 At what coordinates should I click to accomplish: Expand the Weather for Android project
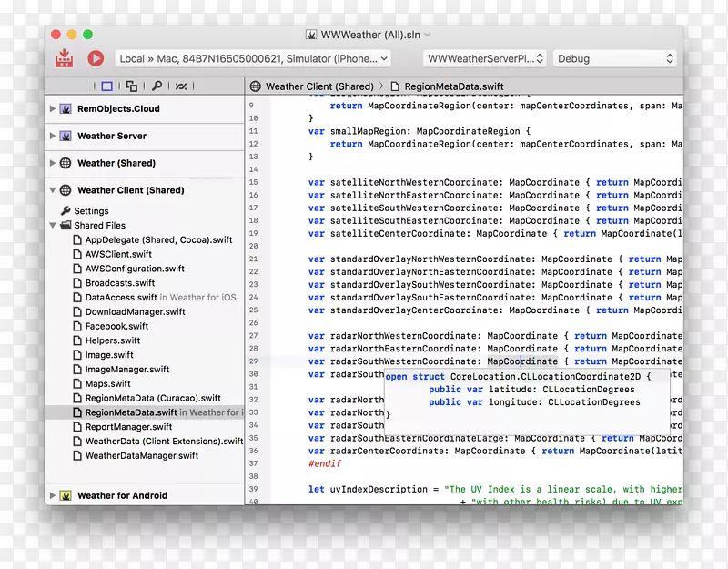coord(53,495)
